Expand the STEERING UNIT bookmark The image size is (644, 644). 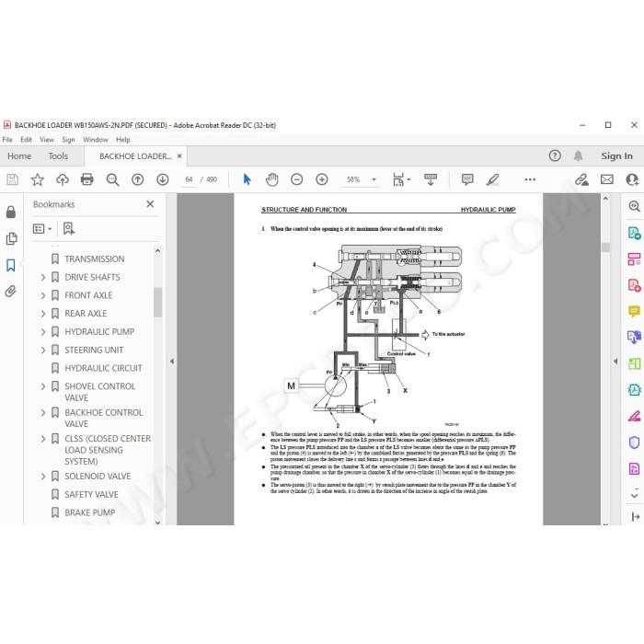point(43,350)
